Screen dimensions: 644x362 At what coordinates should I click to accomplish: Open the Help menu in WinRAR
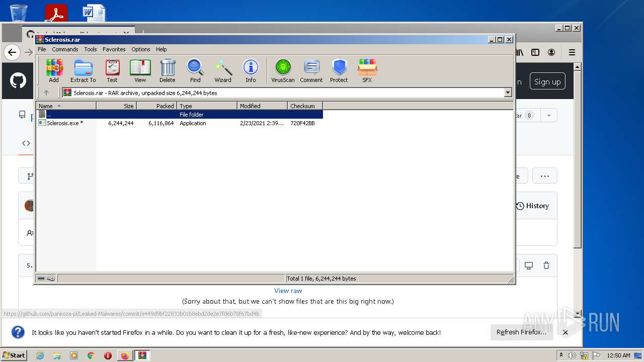click(161, 49)
